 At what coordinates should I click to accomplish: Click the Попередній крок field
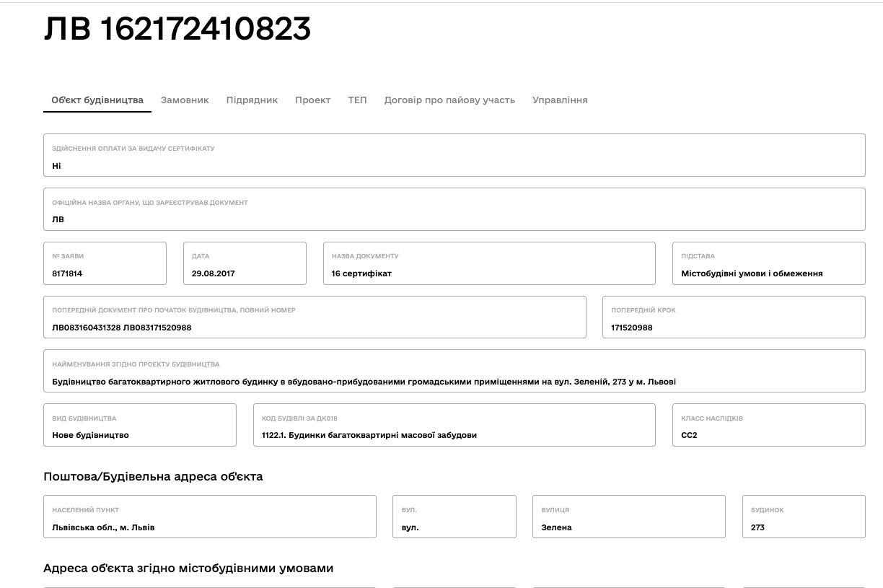(x=734, y=317)
